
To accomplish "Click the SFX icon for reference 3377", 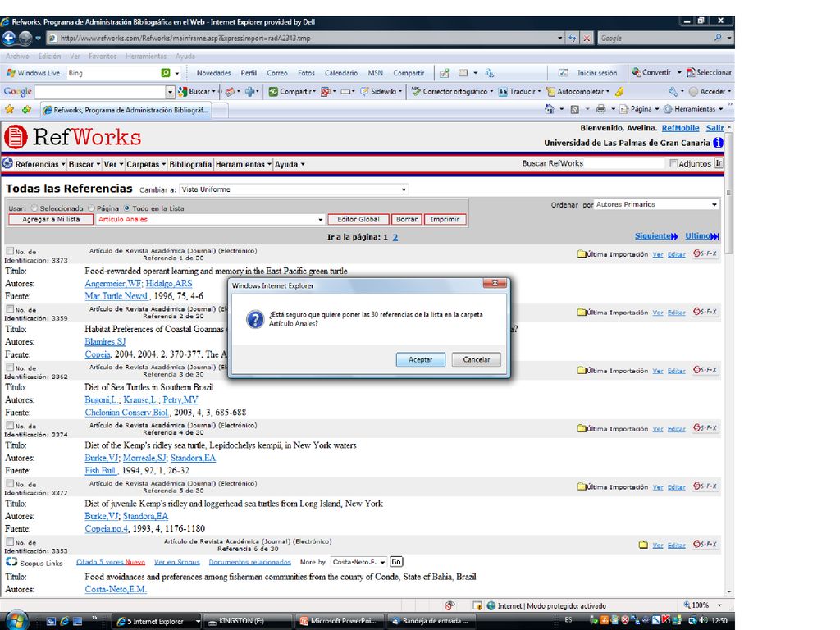I will 705,486.
